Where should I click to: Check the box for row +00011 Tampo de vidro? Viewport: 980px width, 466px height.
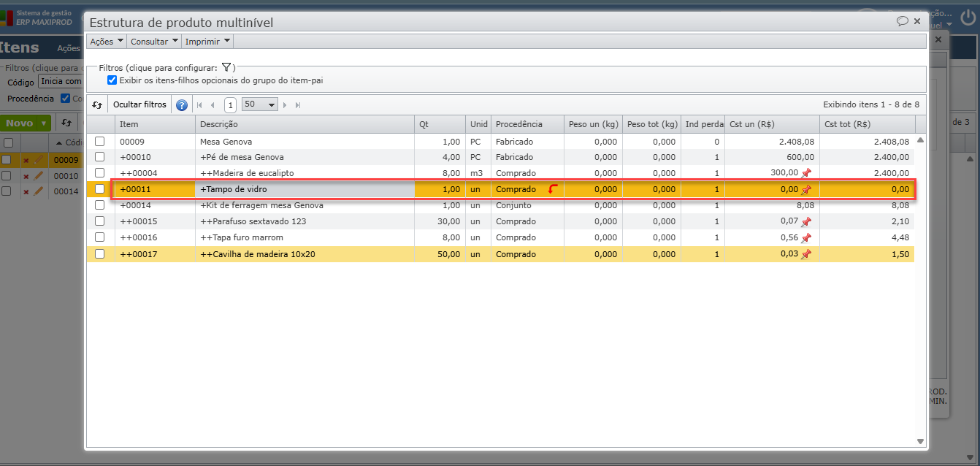100,190
